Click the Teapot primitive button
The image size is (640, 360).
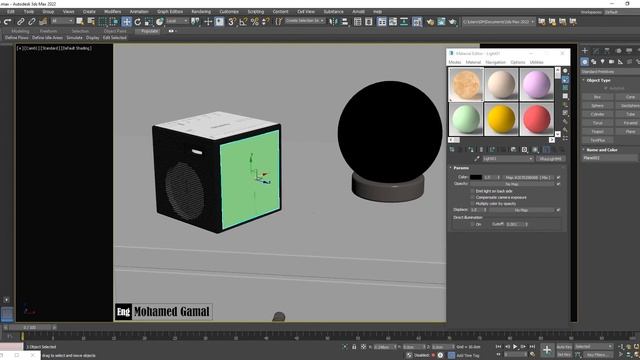tap(598, 131)
